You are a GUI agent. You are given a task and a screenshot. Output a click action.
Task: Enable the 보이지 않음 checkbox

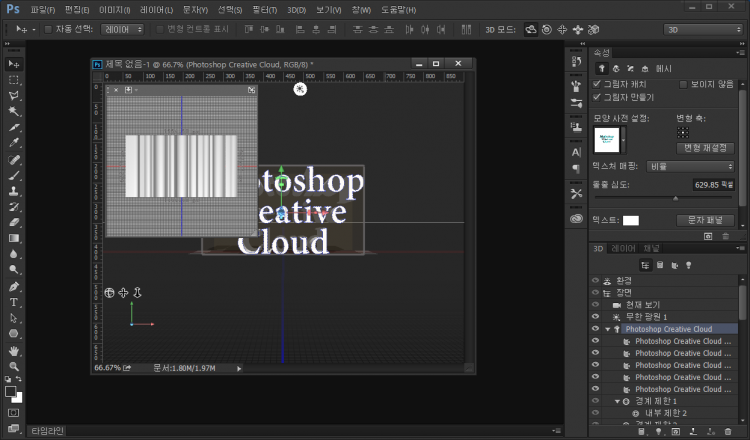683,84
